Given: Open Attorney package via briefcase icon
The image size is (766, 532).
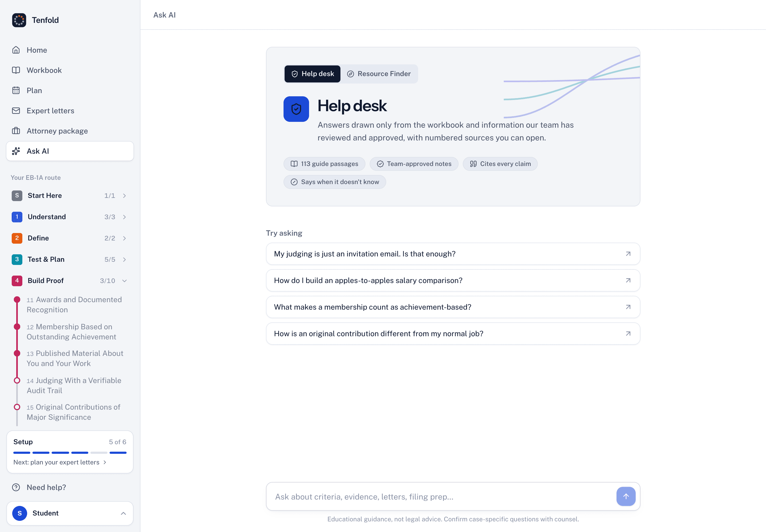Looking at the screenshot, I should [x=16, y=131].
